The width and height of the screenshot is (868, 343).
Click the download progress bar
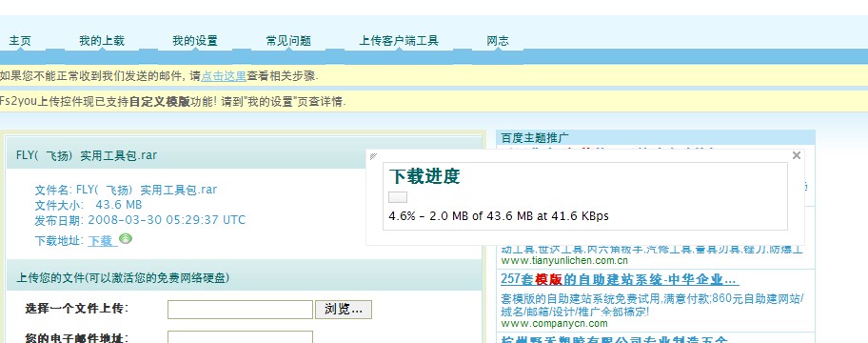398,197
